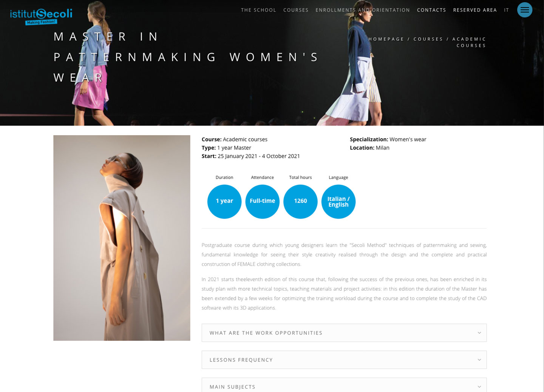Expand Lessons Frequency chevron arrow

tap(479, 360)
